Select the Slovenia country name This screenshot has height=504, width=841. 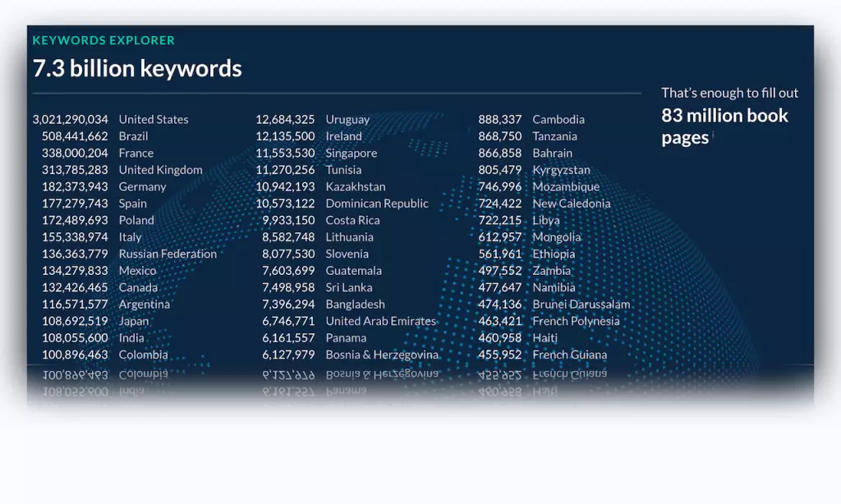point(347,254)
